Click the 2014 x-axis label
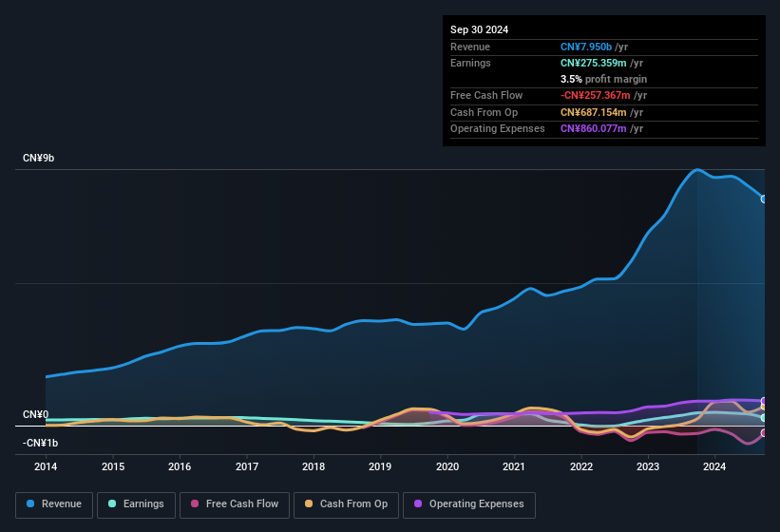Image resolution: width=780 pixels, height=532 pixels. [46, 466]
